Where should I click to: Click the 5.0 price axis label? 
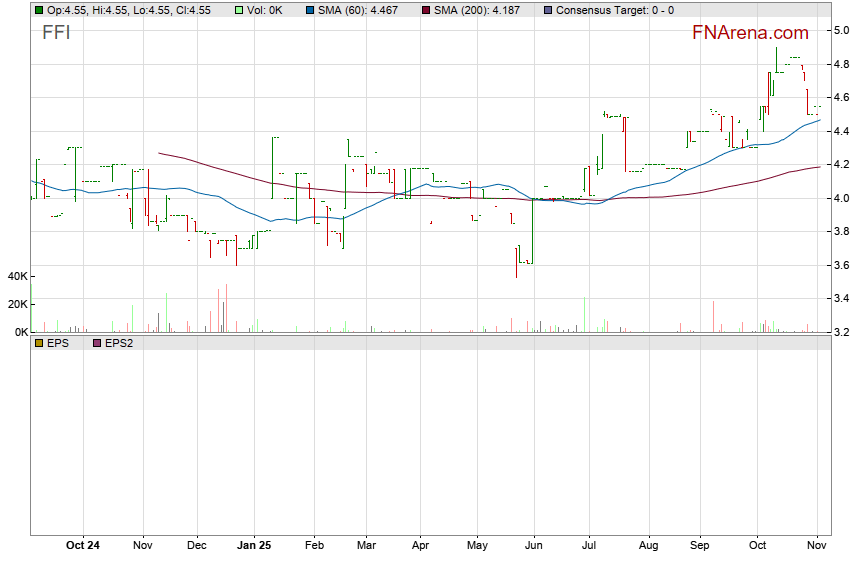(842, 31)
